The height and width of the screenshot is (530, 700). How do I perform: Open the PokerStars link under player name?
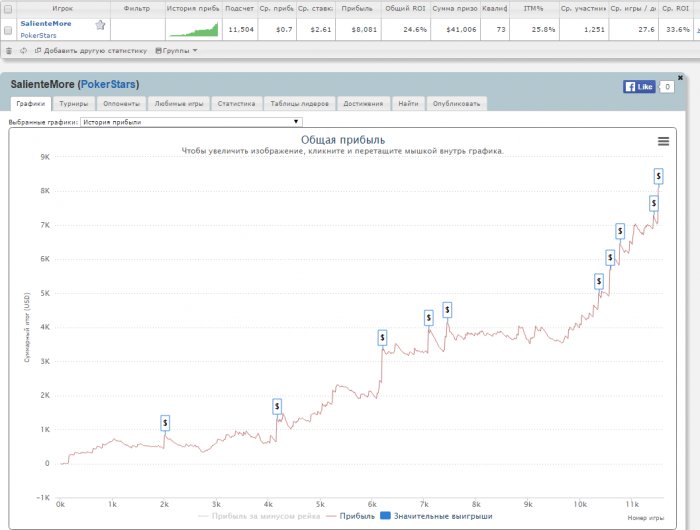click(38, 35)
